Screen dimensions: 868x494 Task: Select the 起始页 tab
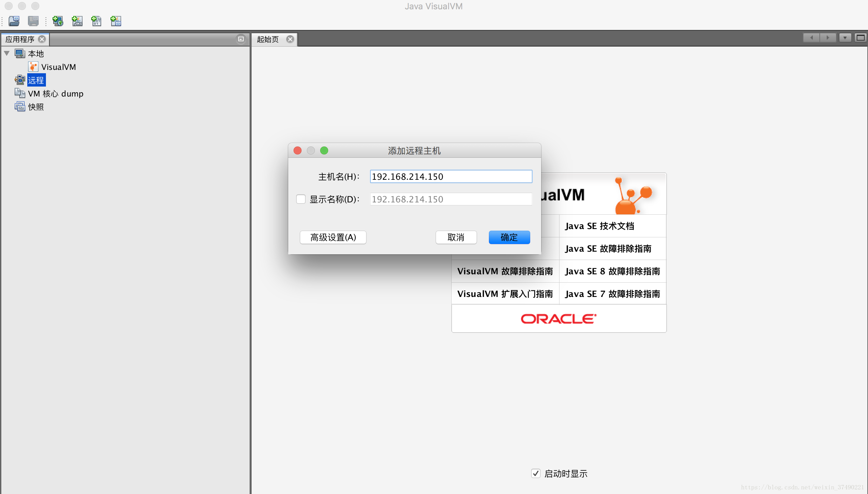point(268,39)
